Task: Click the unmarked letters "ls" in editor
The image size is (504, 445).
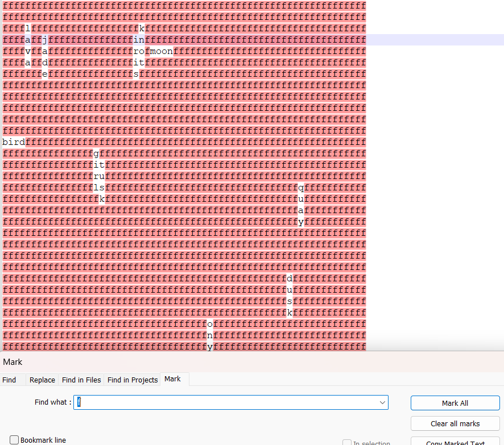Action: point(99,188)
